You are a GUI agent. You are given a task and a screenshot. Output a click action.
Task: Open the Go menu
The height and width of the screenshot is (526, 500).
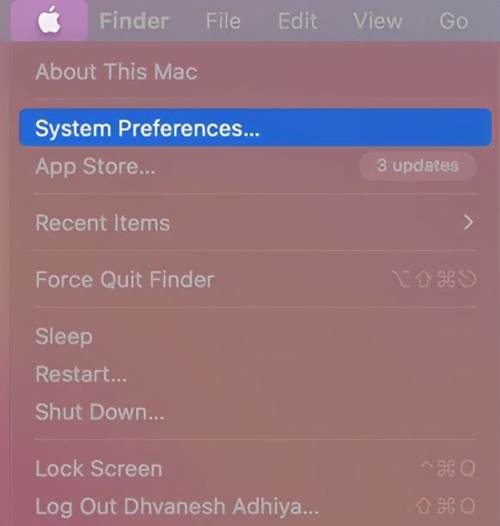coord(454,21)
